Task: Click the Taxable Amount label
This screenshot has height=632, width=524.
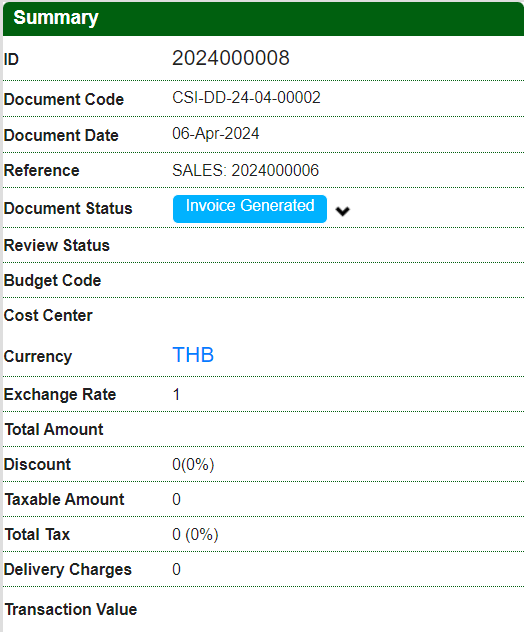Action: coord(64,499)
